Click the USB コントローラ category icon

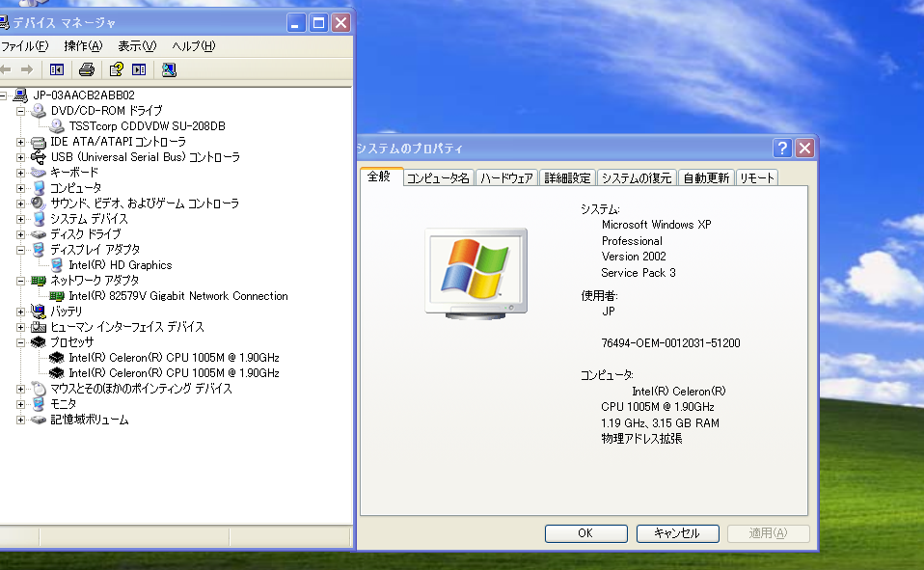pos(39,157)
